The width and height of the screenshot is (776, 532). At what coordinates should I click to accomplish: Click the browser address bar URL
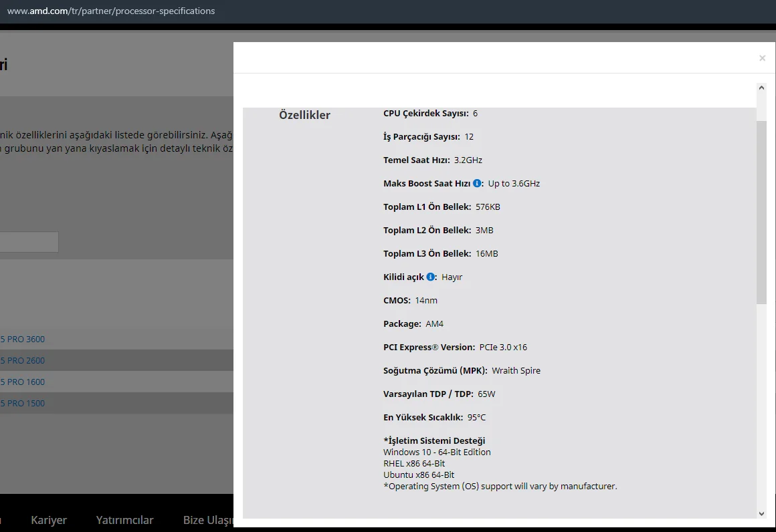pos(111,11)
